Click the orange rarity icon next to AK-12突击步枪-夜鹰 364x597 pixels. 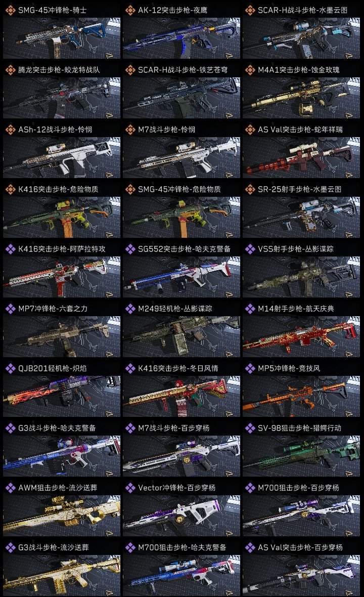[130, 10]
